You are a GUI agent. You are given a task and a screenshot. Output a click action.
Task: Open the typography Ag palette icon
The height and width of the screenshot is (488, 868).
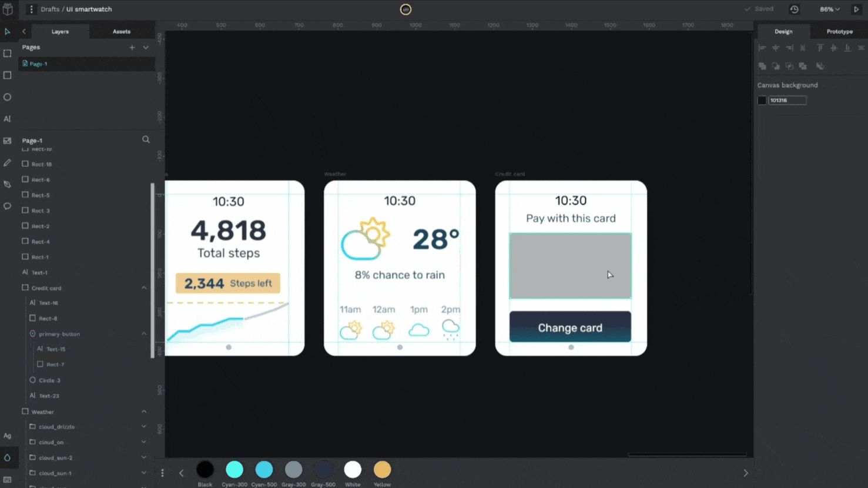tap(8, 436)
